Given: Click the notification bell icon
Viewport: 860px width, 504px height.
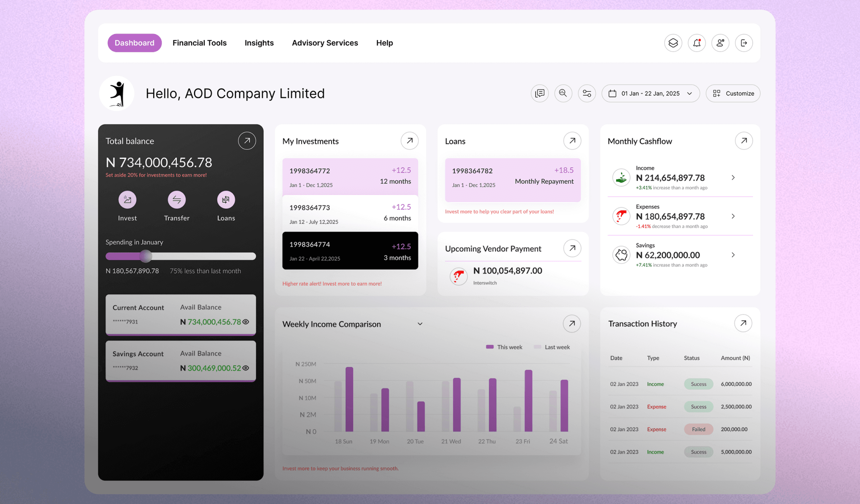Looking at the screenshot, I should tap(697, 43).
